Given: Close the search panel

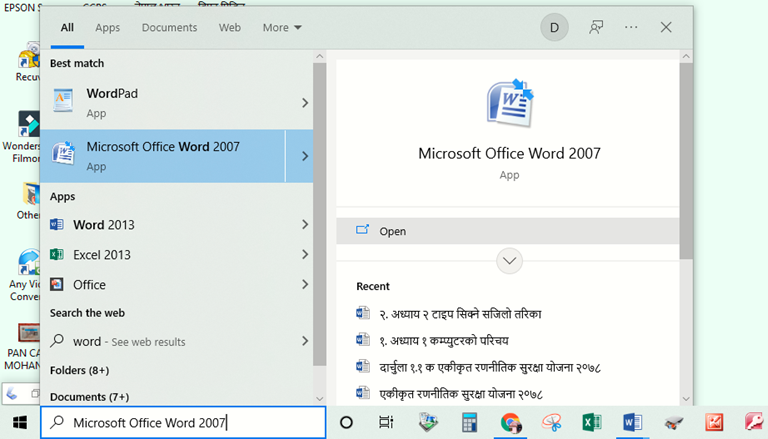Looking at the screenshot, I should point(666,27).
